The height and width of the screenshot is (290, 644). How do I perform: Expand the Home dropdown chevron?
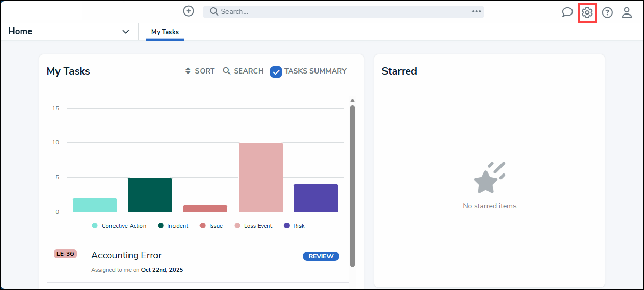[125, 32]
